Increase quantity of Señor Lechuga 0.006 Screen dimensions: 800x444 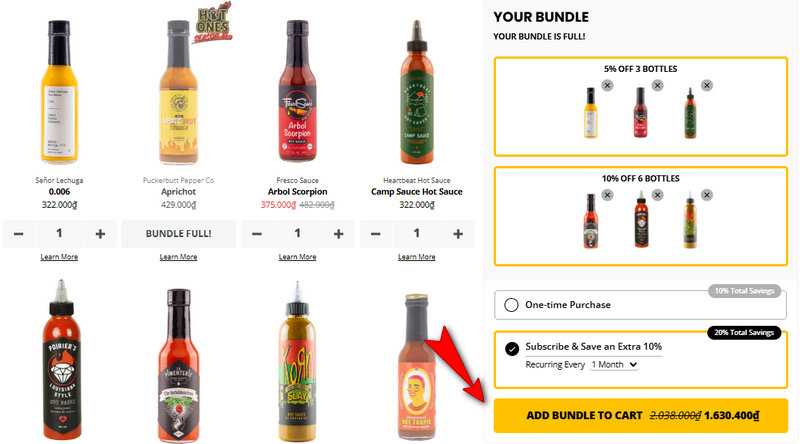pyautogui.click(x=100, y=234)
